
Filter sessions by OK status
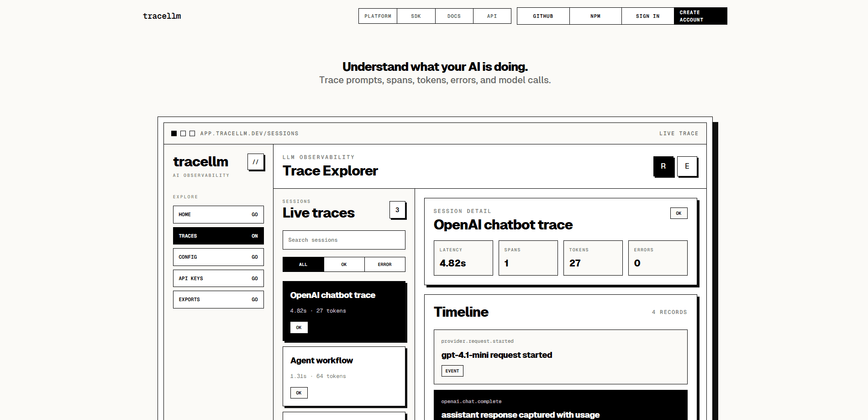(x=344, y=265)
